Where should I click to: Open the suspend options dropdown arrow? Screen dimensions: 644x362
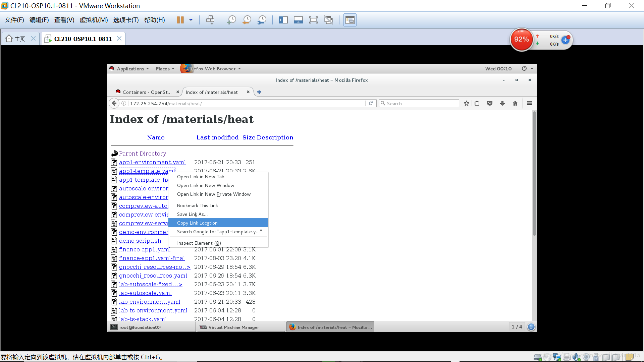[191, 20]
